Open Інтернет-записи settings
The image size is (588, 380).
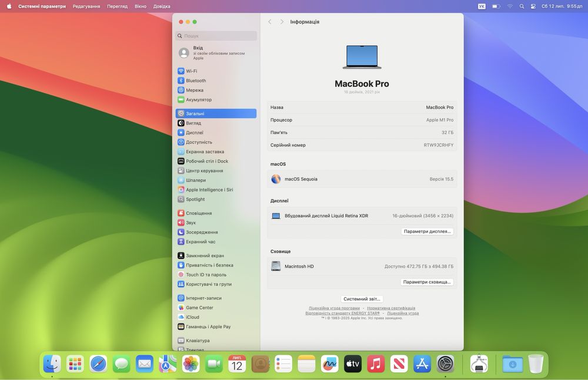coord(216,298)
